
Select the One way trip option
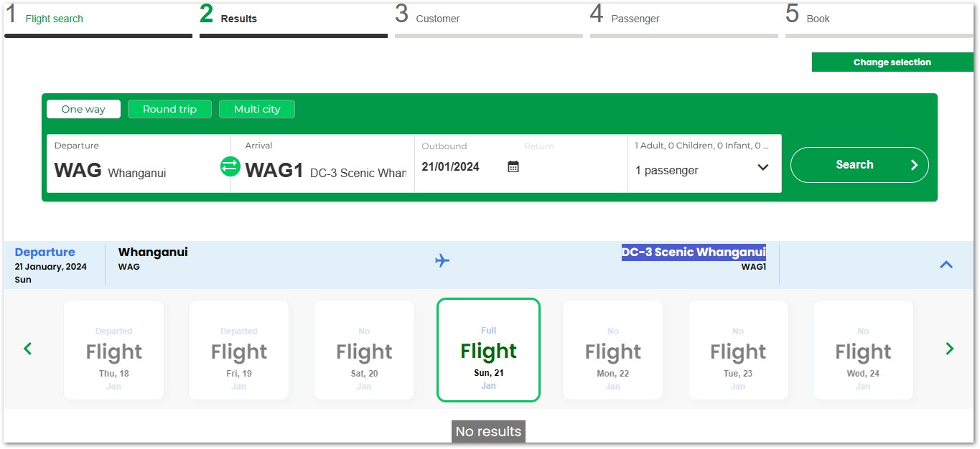pyautogui.click(x=83, y=109)
